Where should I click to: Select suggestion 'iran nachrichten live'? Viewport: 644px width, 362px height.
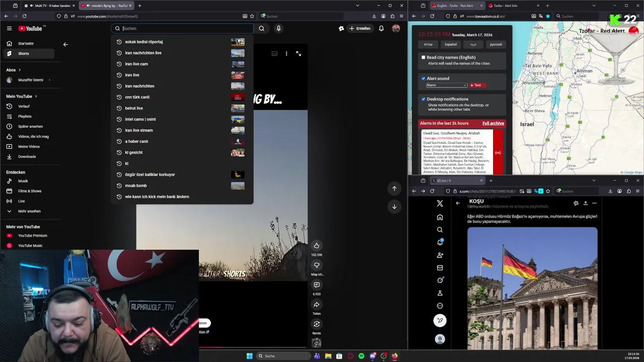coord(182,53)
